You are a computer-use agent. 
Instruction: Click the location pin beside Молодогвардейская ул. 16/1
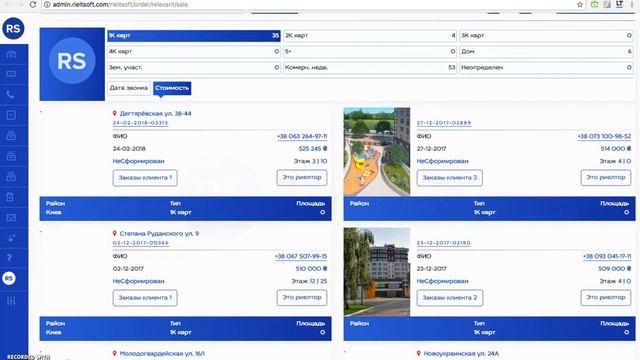tap(115, 353)
